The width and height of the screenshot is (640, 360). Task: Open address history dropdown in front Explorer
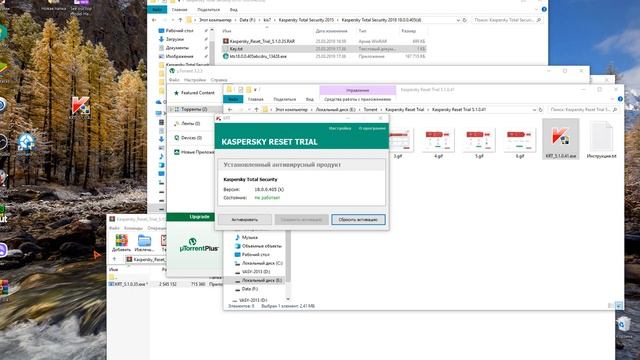534,110
